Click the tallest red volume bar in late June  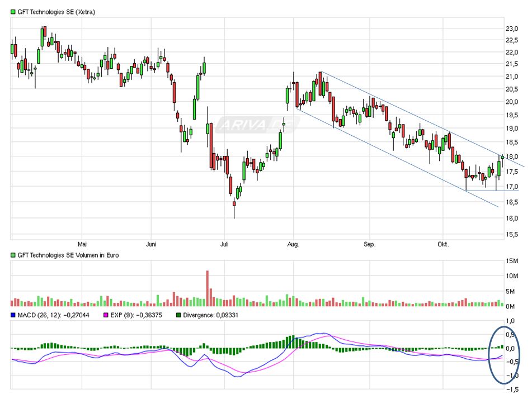[208, 288]
